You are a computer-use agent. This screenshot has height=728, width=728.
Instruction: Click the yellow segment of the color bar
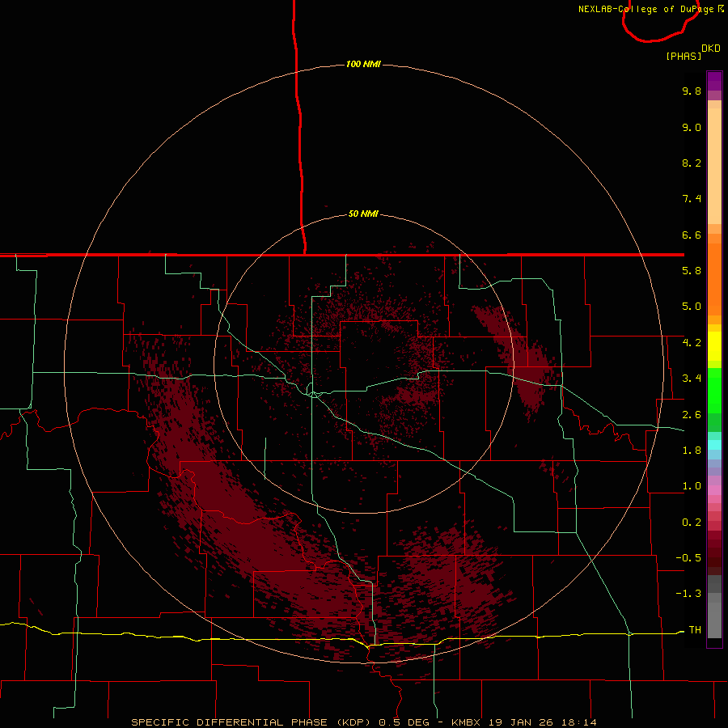pos(714,346)
